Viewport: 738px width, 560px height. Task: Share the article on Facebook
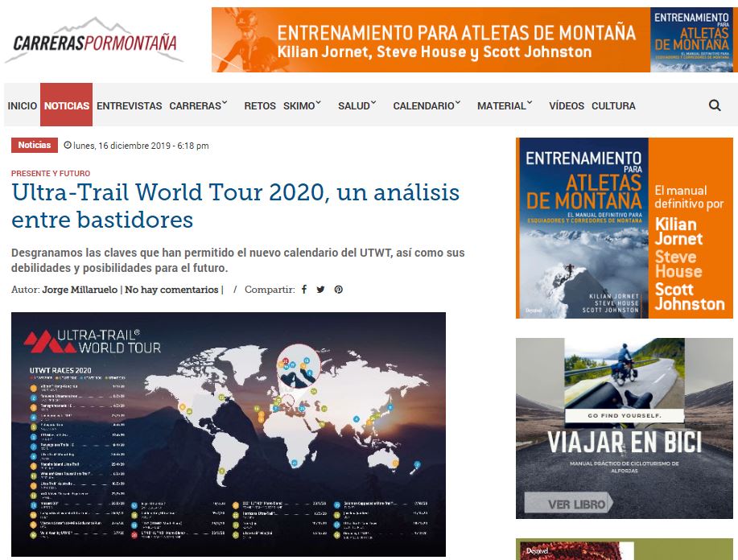(x=304, y=290)
